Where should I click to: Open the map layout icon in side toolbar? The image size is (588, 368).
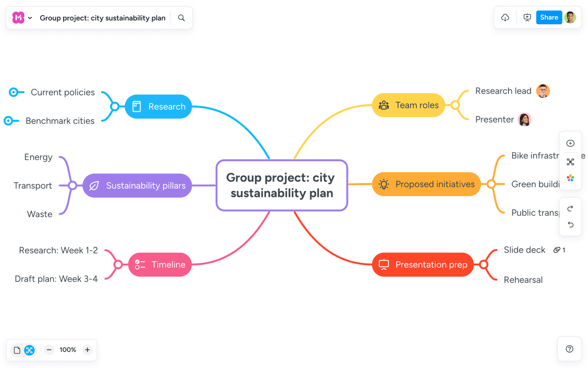pyautogui.click(x=570, y=162)
